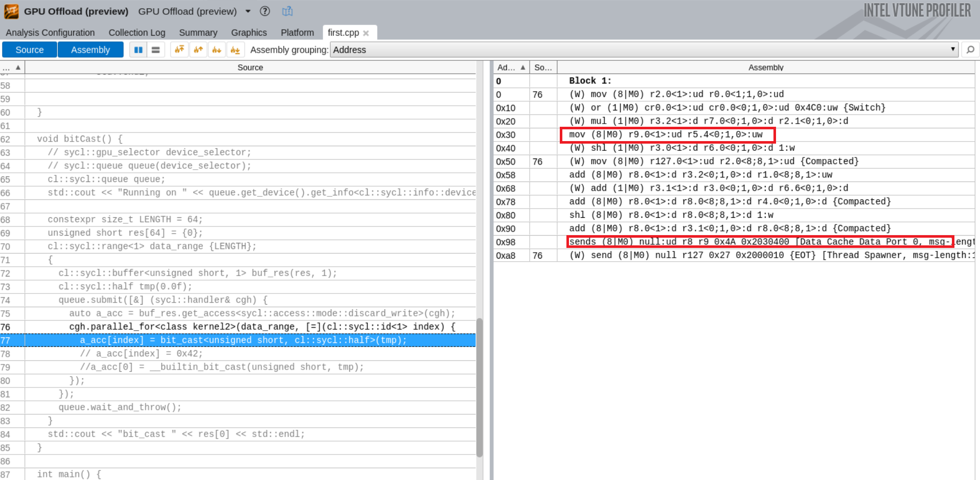Jump to smallest hotspot icon
Image resolution: width=980 pixels, height=480 pixels.
[235, 50]
